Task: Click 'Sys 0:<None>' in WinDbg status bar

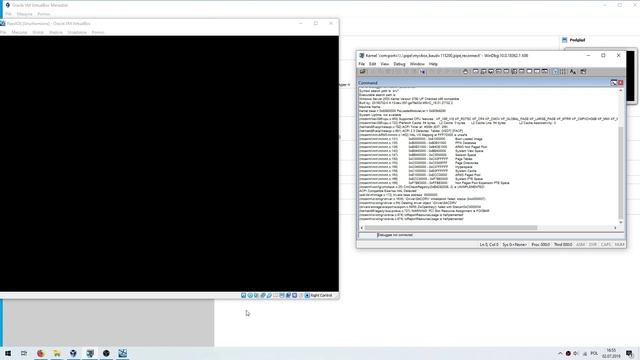Action: coord(514,244)
